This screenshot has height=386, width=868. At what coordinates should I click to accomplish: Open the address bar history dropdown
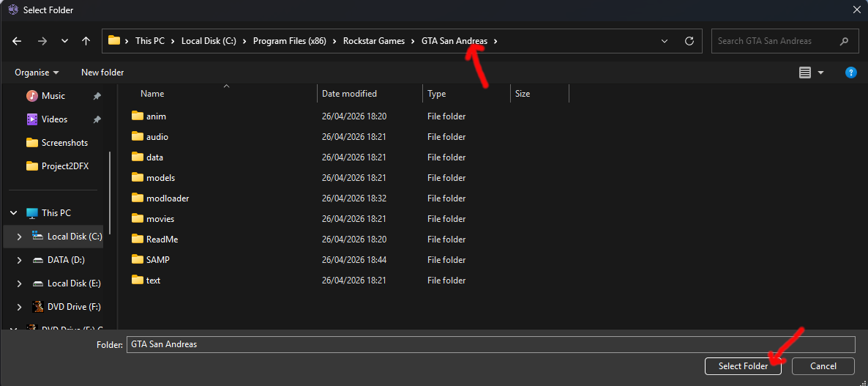pyautogui.click(x=665, y=41)
